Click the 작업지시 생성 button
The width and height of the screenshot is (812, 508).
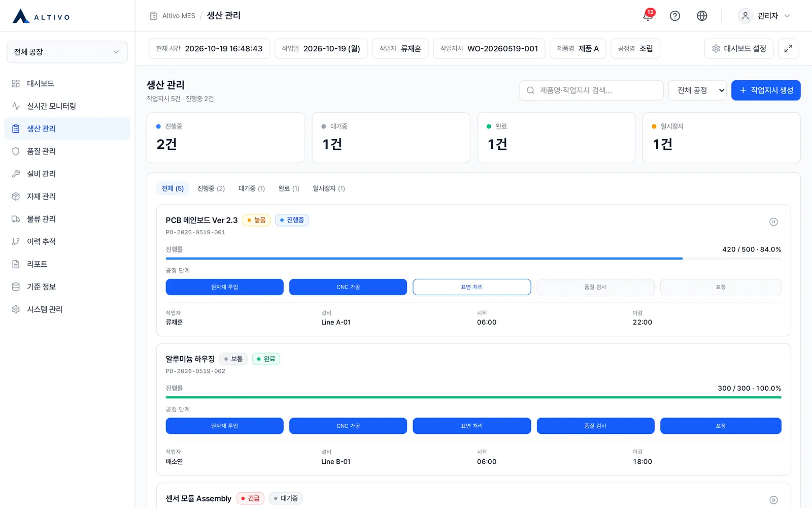click(766, 90)
